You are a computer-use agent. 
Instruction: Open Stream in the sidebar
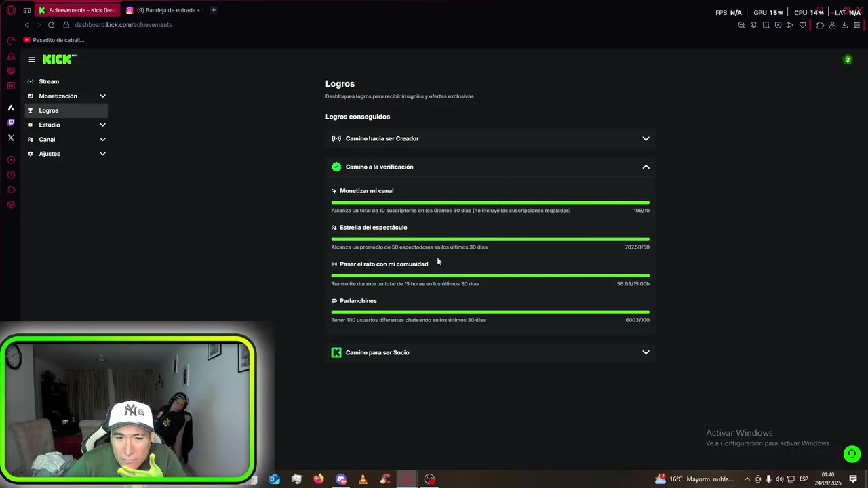pos(66,81)
